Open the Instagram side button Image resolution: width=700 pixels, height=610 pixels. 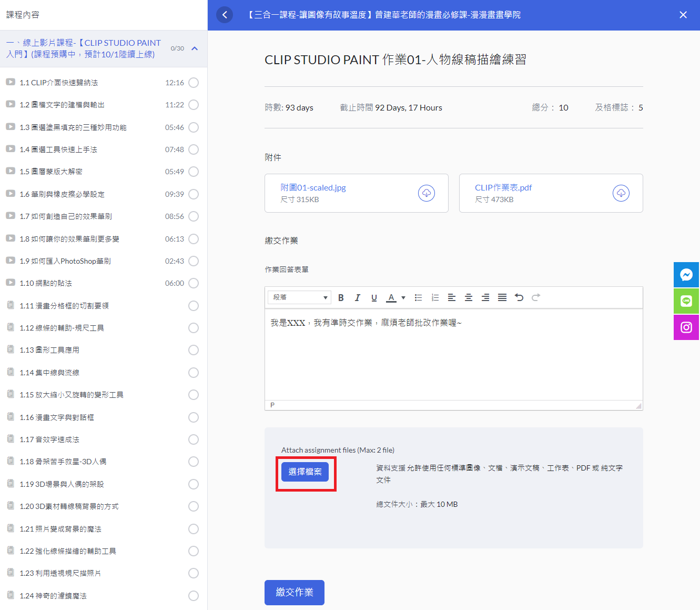click(686, 327)
